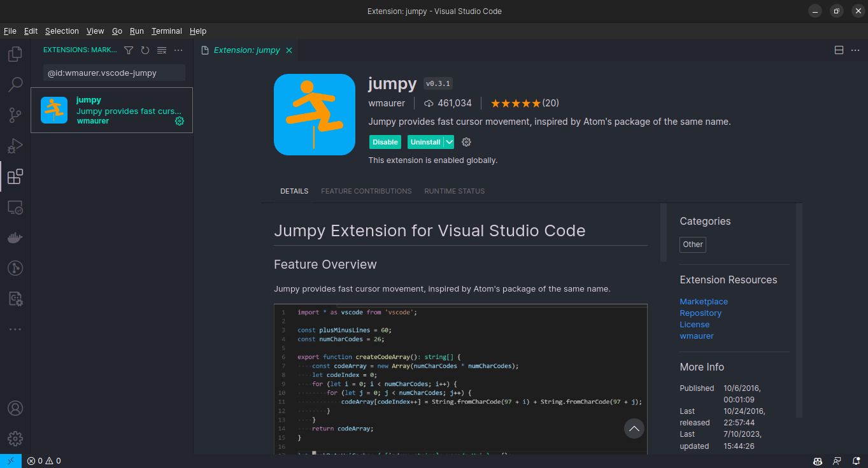Open the Terminal menu
Image resolution: width=868 pixels, height=468 pixels.
pyautogui.click(x=166, y=31)
